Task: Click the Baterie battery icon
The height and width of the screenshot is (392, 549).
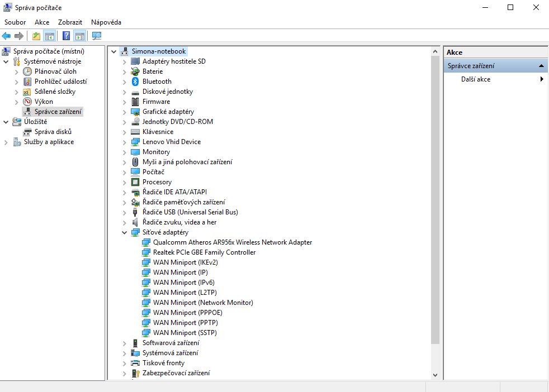Action: click(x=135, y=71)
